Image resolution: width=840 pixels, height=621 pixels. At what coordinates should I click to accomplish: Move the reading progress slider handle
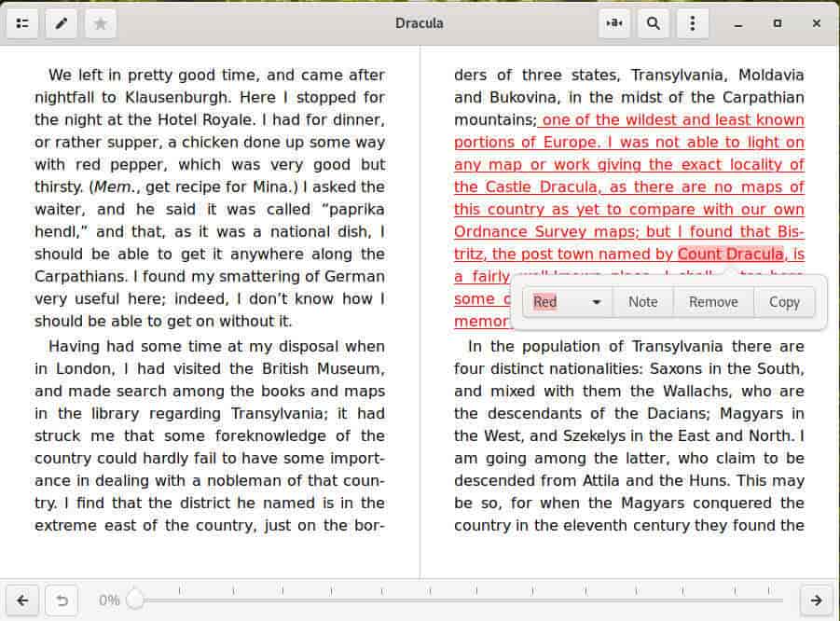(135, 600)
